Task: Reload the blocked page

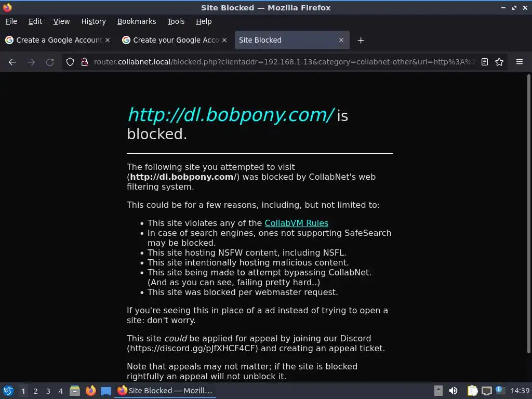Action: coord(50,62)
